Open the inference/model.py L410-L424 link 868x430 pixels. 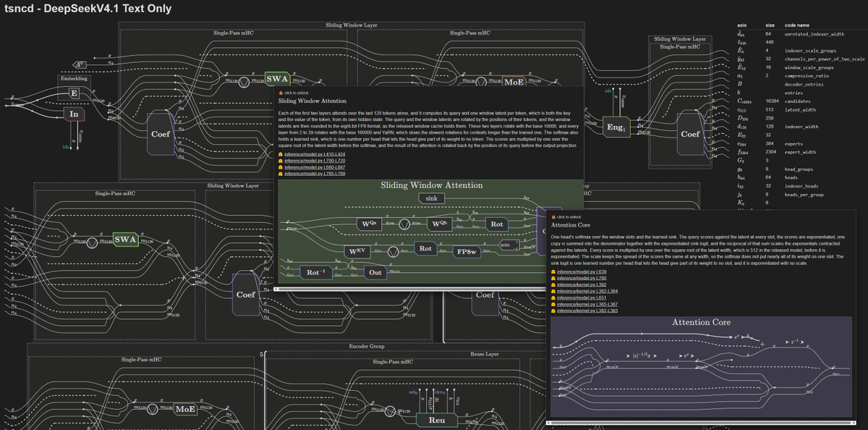[x=315, y=154]
